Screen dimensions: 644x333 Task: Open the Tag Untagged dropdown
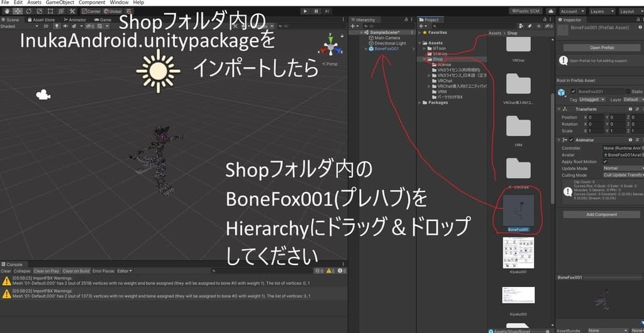click(592, 99)
